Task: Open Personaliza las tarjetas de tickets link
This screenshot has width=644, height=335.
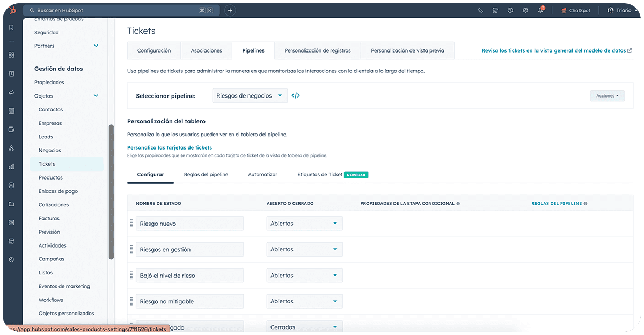Action: 170,147
